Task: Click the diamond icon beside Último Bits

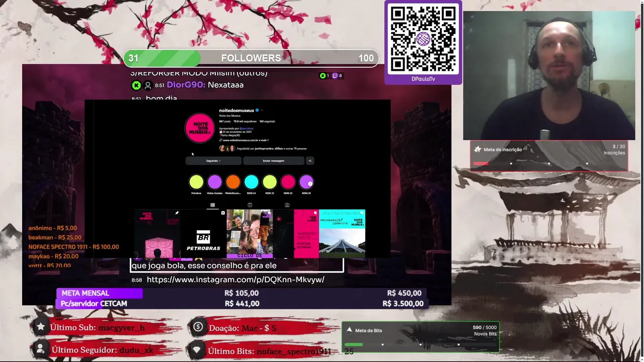Action: click(x=197, y=349)
